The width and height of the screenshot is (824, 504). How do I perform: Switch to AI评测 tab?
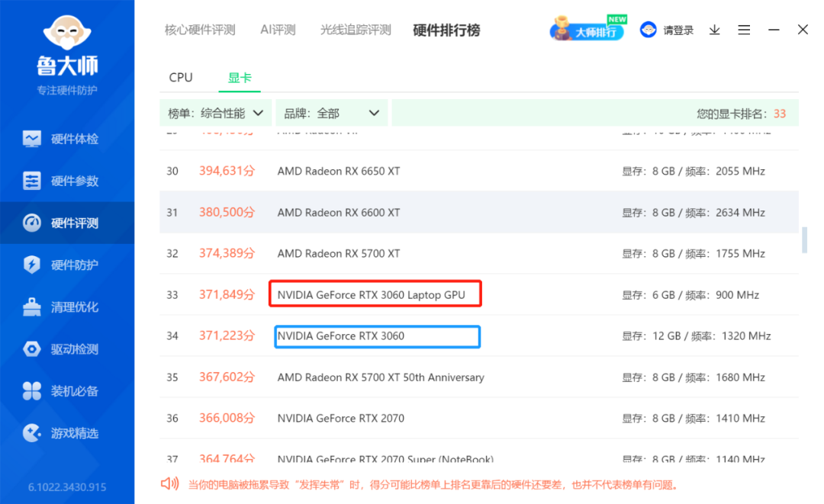[278, 30]
